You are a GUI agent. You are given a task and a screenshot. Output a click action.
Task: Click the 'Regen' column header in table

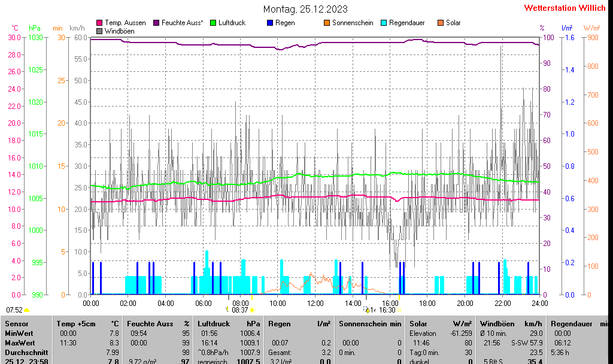pyautogui.click(x=280, y=324)
